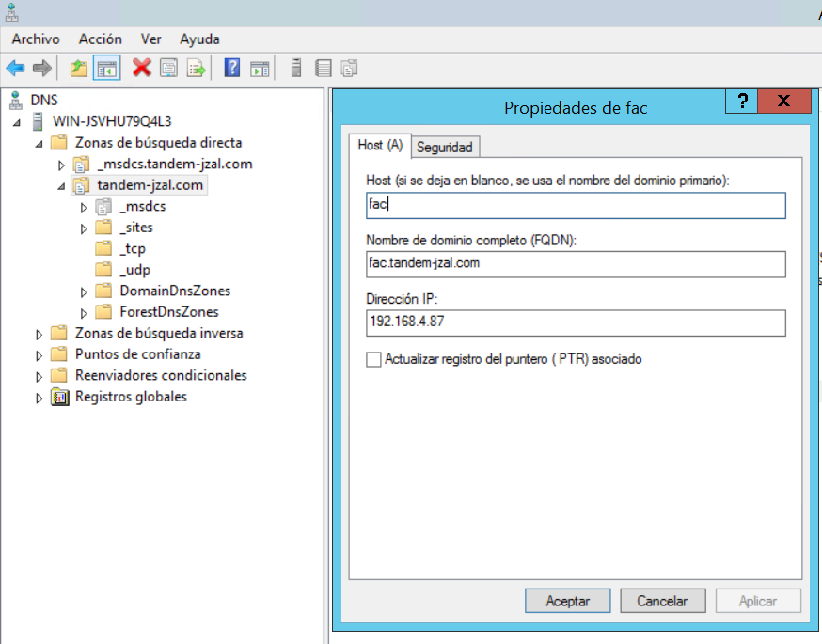Click the Aceptar button

[x=568, y=601]
